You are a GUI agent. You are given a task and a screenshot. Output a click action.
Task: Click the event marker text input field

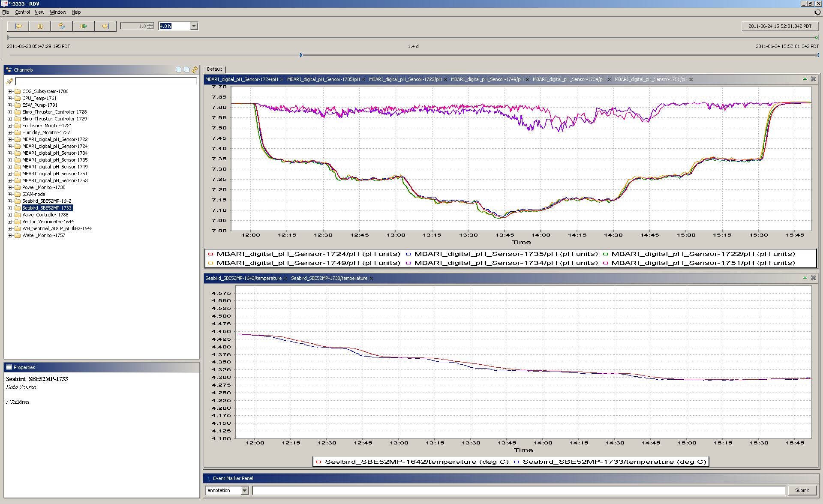pos(519,490)
